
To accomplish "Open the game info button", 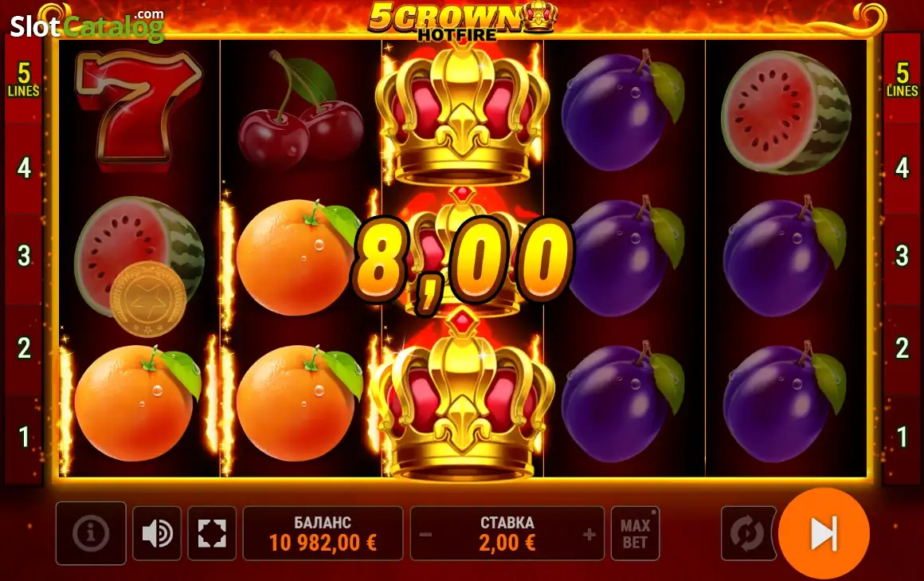I will pyautogui.click(x=91, y=533).
